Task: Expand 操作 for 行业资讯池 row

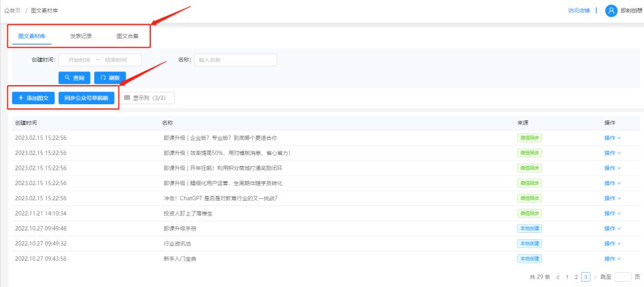Action: (x=612, y=244)
